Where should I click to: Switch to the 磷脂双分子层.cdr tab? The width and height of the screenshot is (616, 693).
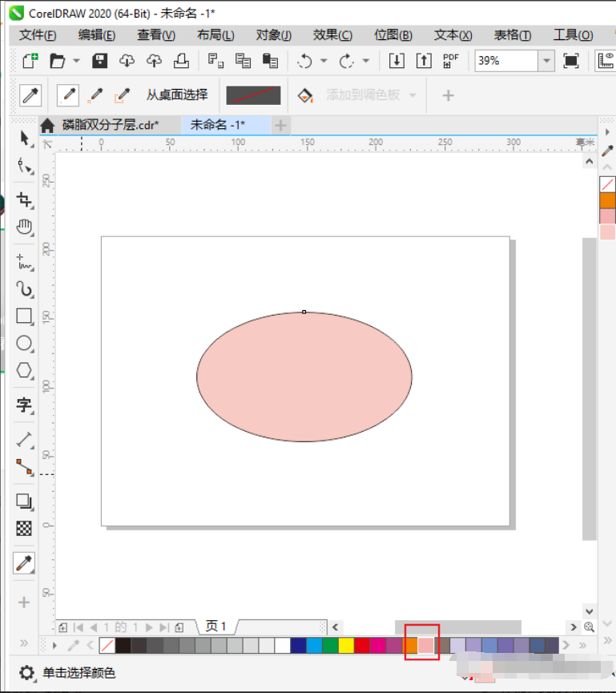(x=110, y=125)
